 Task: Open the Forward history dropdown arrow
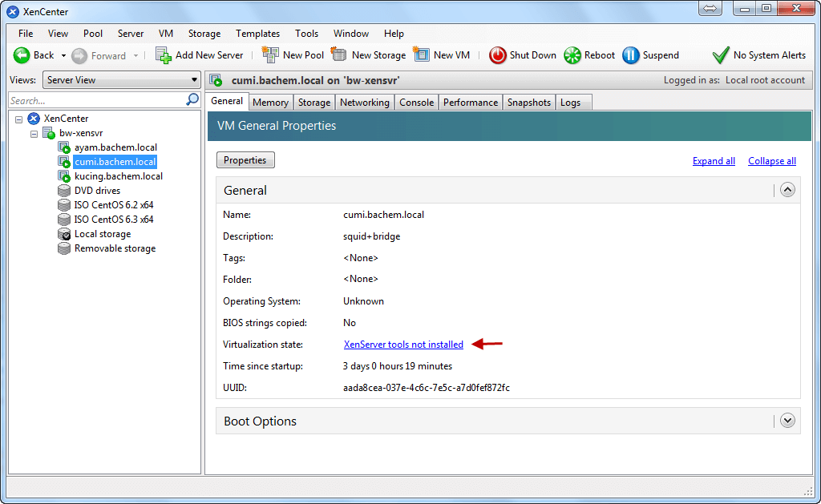(135, 55)
